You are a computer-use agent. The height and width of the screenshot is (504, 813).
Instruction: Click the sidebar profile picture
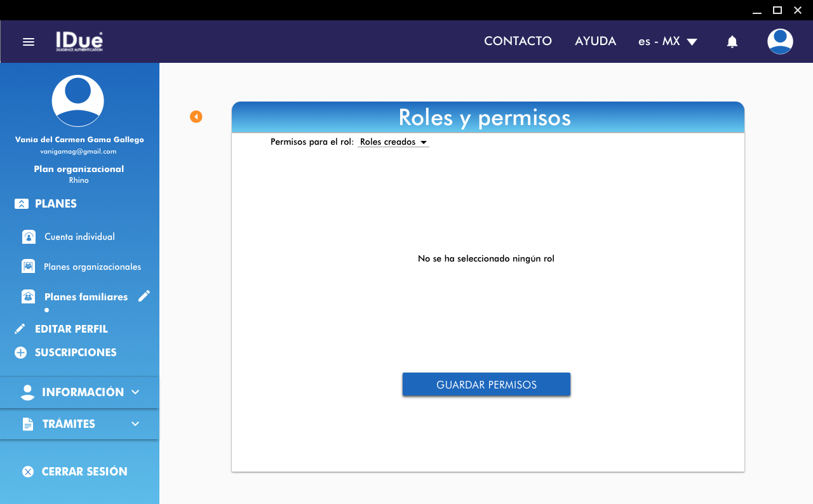point(78,101)
